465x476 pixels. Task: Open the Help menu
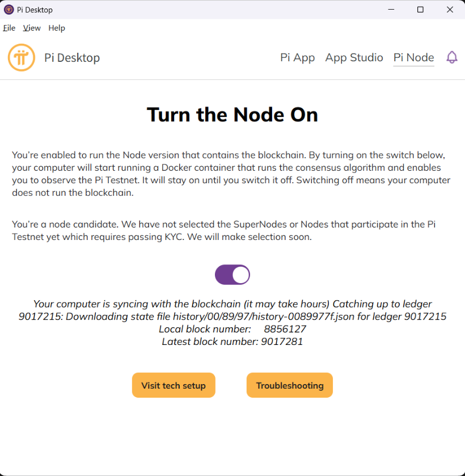pyautogui.click(x=57, y=28)
